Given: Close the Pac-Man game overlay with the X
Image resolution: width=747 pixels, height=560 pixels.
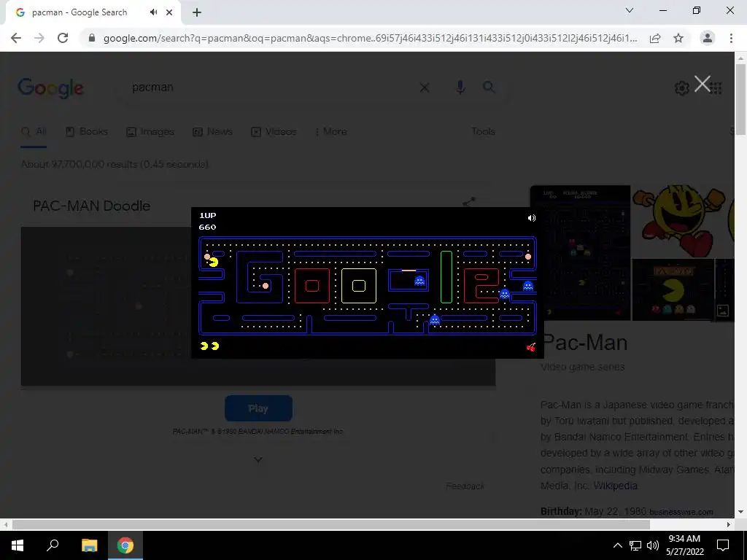Looking at the screenshot, I should [x=703, y=84].
